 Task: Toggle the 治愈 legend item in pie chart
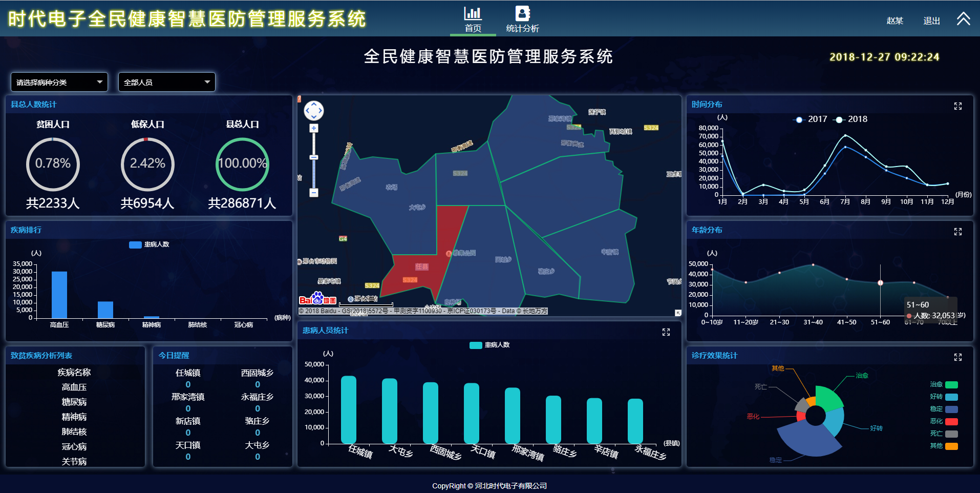944,384
